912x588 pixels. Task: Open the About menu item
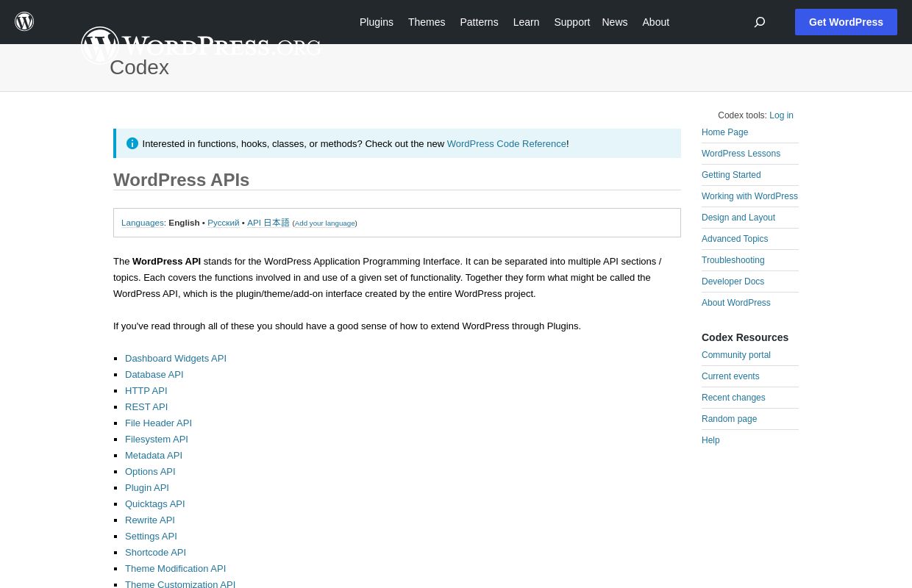point(656,22)
